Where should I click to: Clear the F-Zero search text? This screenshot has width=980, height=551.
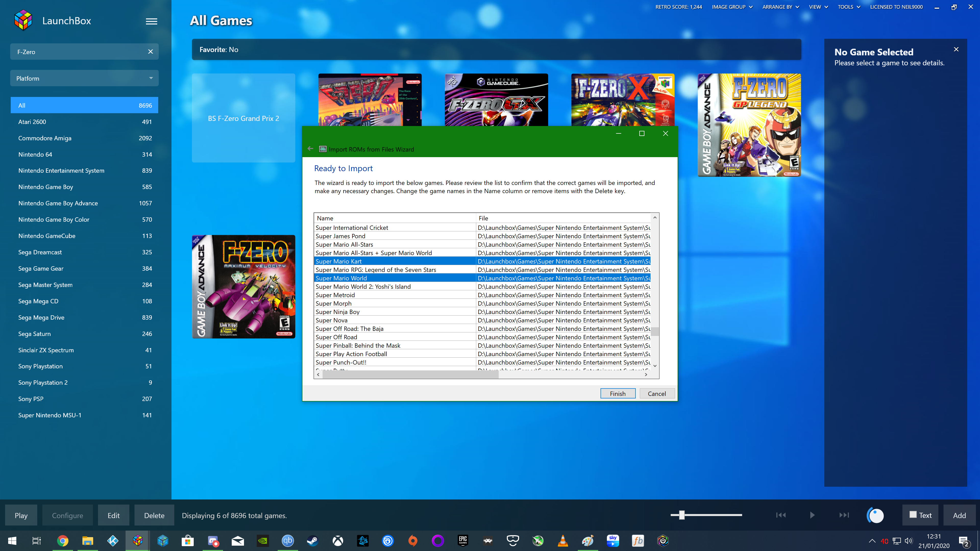[x=151, y=52]
